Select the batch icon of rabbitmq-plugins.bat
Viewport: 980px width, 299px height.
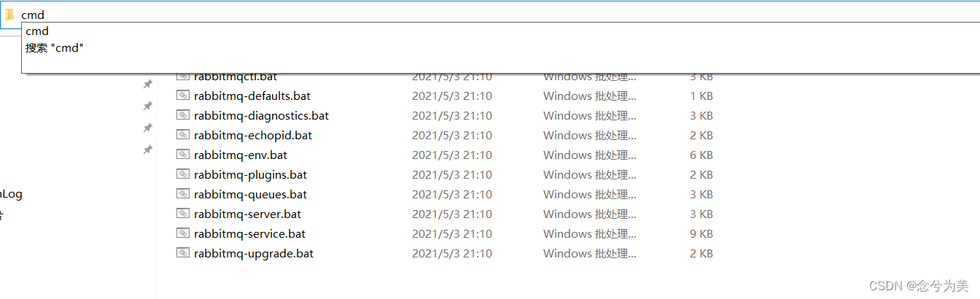coord(182,174)
